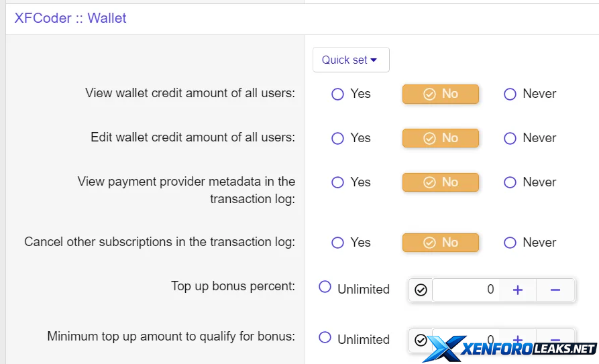Select Yes for Edit wallet credit amount

(338, 138)
